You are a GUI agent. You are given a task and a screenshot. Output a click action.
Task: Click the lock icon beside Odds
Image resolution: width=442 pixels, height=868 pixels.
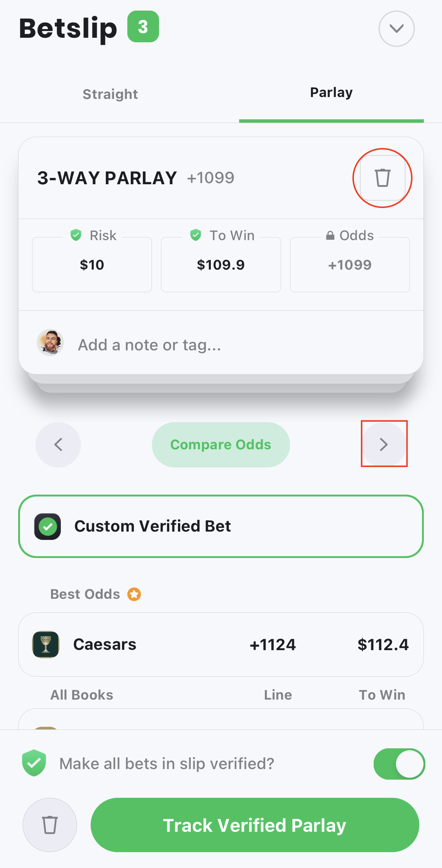tap(330, 236)
